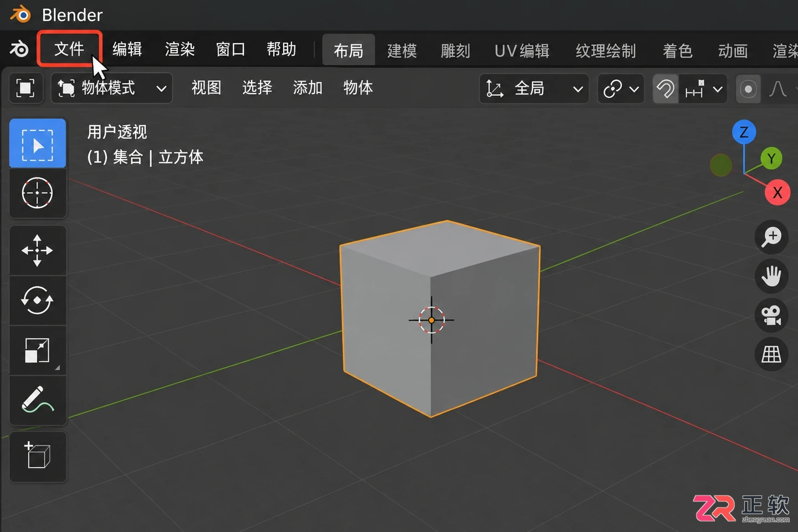Click the cube's orange origin point

(432, 320)
